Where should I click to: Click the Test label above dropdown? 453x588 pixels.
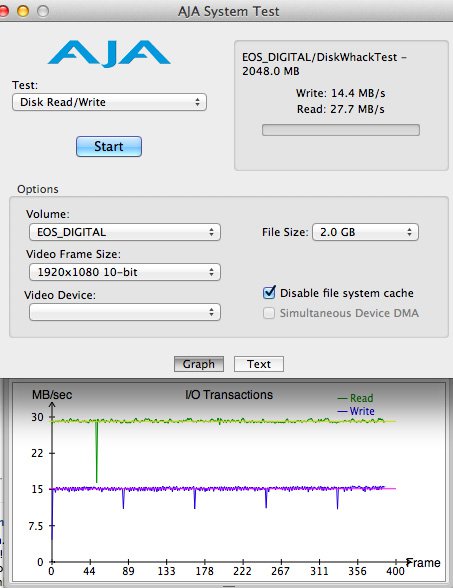tap(25, 85)
